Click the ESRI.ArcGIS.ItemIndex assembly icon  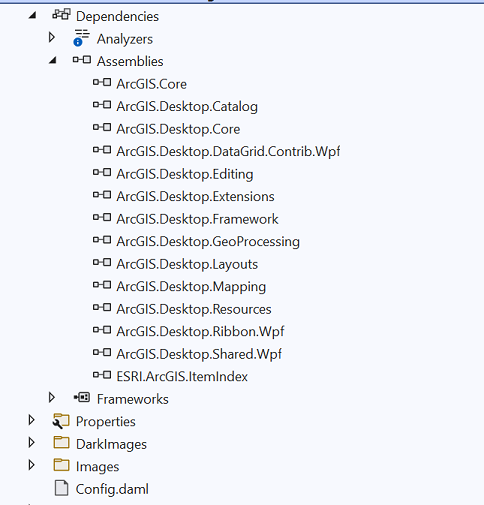click(x=102, y=375)
